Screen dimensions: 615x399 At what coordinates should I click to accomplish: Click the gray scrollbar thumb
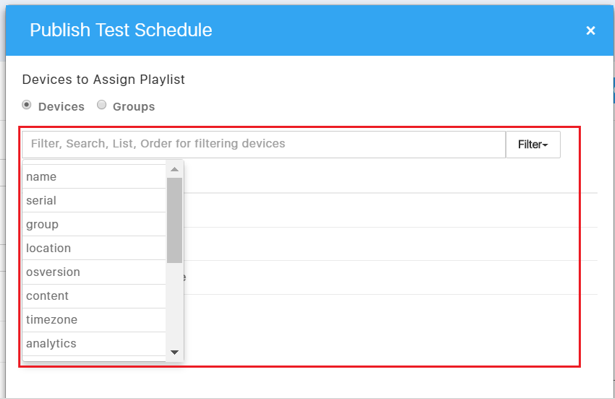(175, 220)
